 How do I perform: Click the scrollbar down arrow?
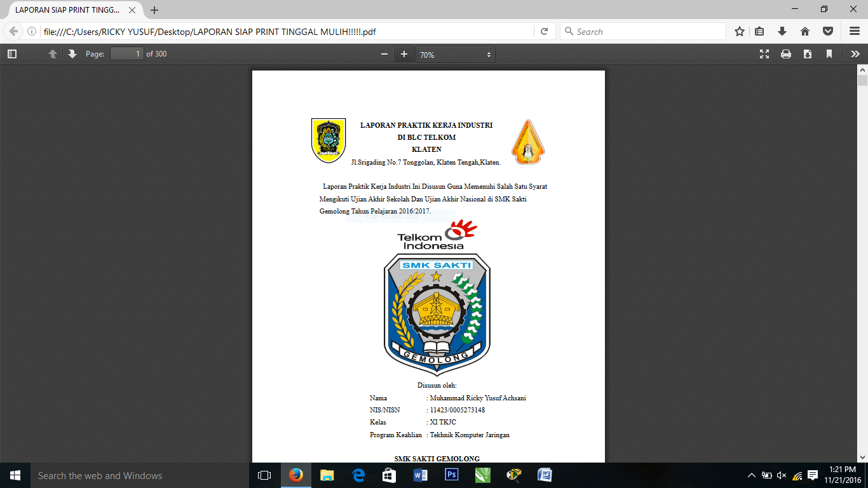coord(862,457)
